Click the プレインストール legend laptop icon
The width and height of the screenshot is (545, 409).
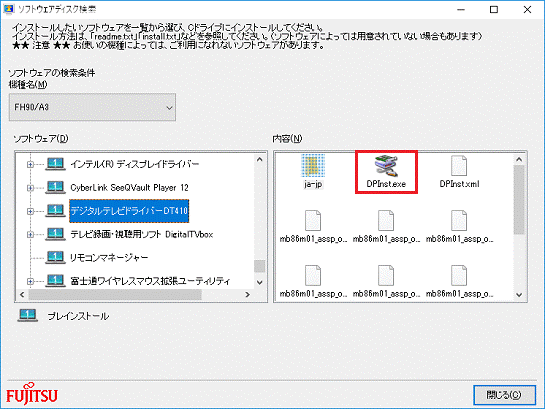[x=27, y=316]
